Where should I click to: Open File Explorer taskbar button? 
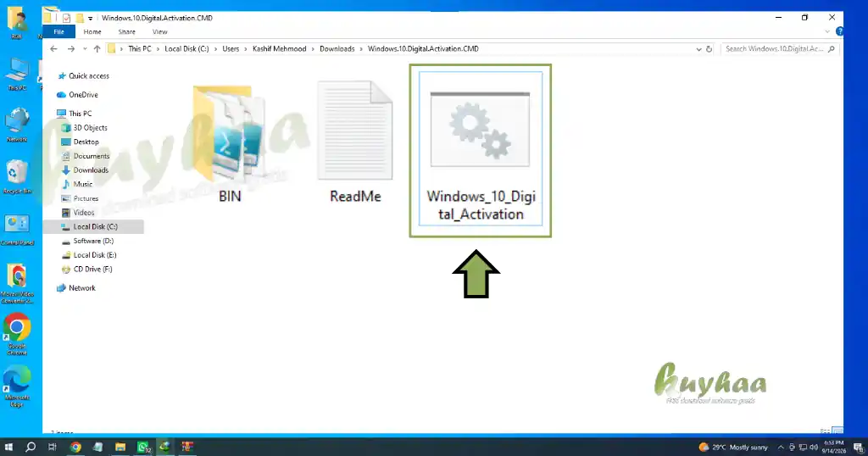120,447
